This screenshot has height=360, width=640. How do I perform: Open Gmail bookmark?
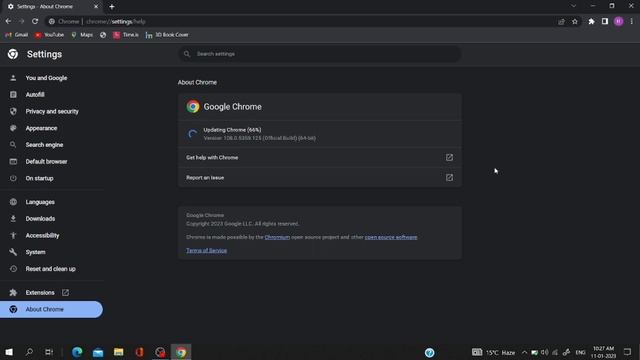(x=17, y=35)
